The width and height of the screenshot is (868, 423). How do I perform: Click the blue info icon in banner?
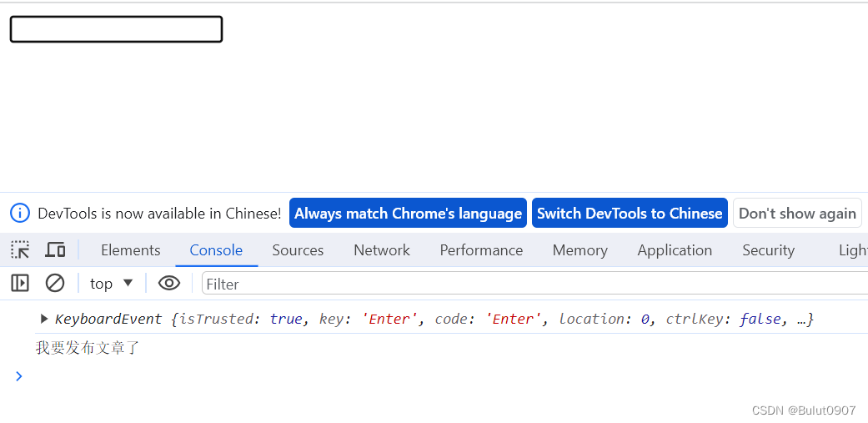(20, 213)
